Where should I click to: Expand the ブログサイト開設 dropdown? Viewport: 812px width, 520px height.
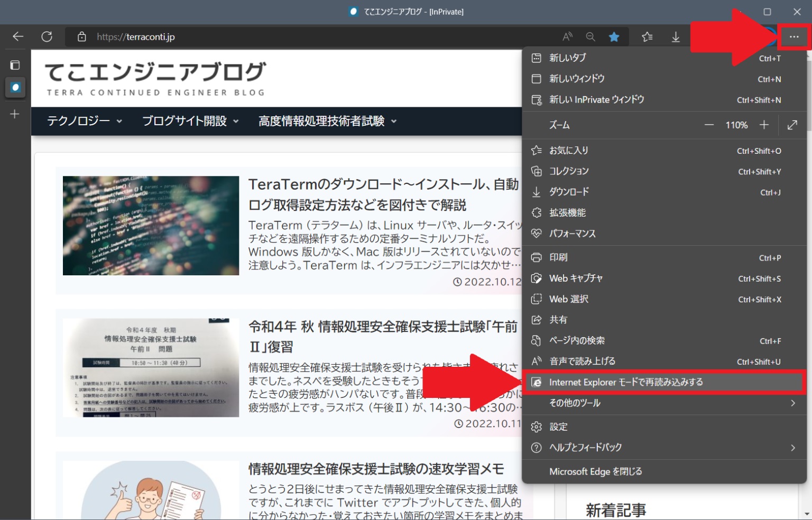pyautogui.click(x=188, y=121)
